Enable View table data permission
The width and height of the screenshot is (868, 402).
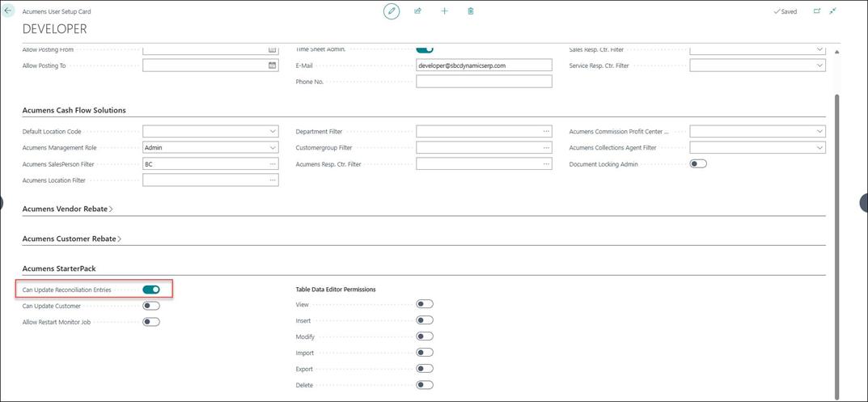[x=425, y=304]
